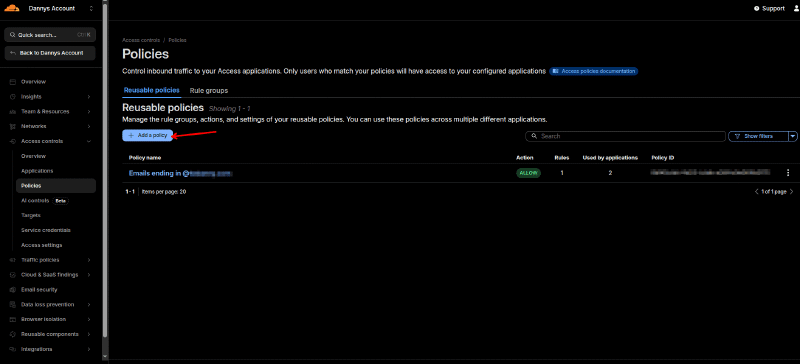Click the Show filters button
The image size is (800, 364).
point(758,136)
